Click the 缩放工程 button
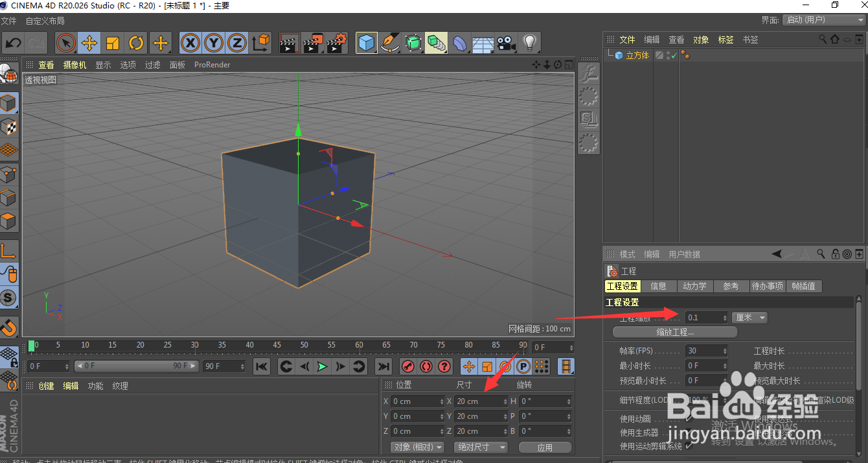This screenshot has height=463, width=868. coord(675,331)
